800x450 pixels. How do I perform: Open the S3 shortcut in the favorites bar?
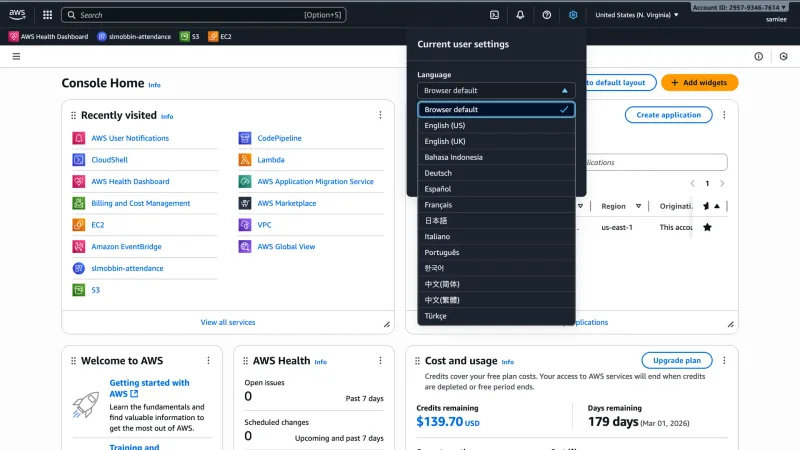(x=189, y=36)
